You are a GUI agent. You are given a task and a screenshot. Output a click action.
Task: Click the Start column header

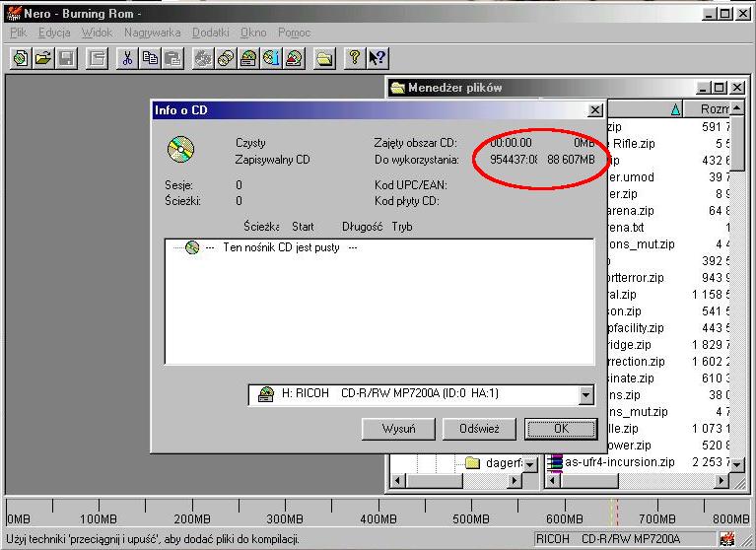pyautogui.click(x=303, y=227)
